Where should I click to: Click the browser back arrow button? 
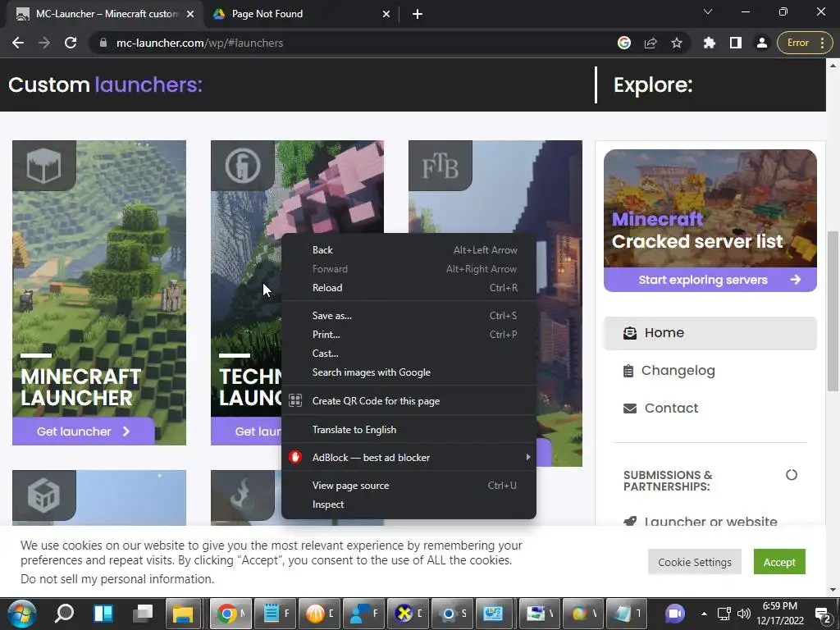point(18,43)
